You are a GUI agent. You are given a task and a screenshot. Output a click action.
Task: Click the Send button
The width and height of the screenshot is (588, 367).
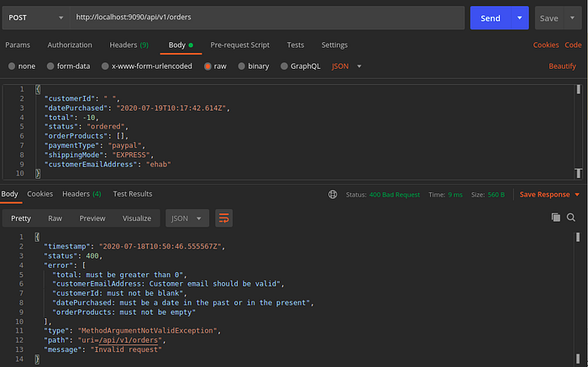(491, 18)
